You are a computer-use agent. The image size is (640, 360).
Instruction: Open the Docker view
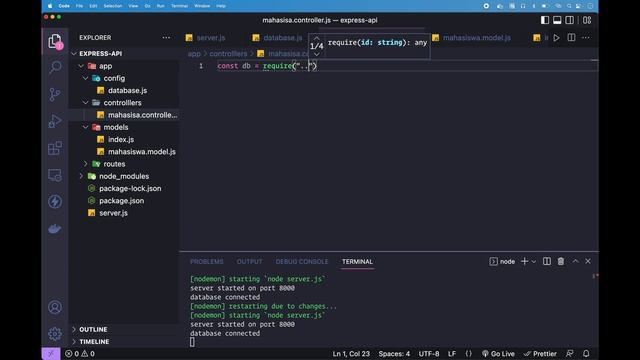click(55, 229)
